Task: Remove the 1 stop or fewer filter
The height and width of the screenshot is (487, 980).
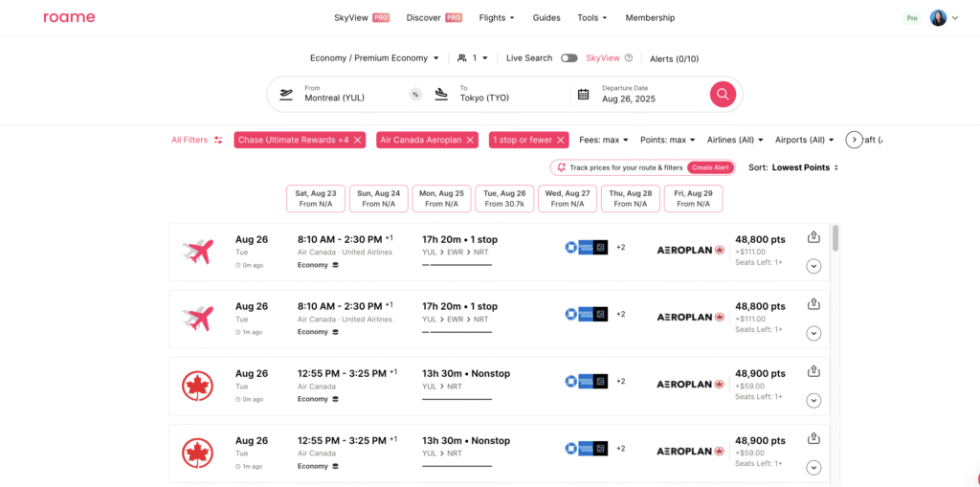Action: (x=561, y=140)
